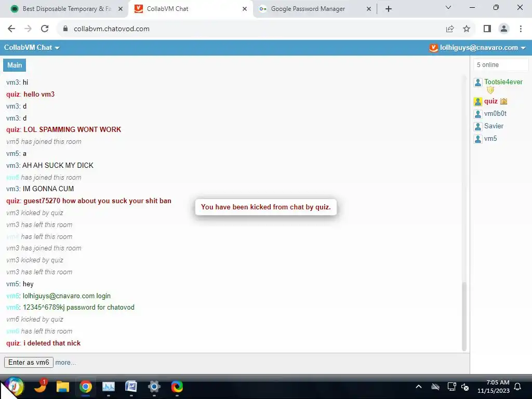Switch to Google Password Manager tab
Screen dimensions: 532x399
tap(314, 9)
